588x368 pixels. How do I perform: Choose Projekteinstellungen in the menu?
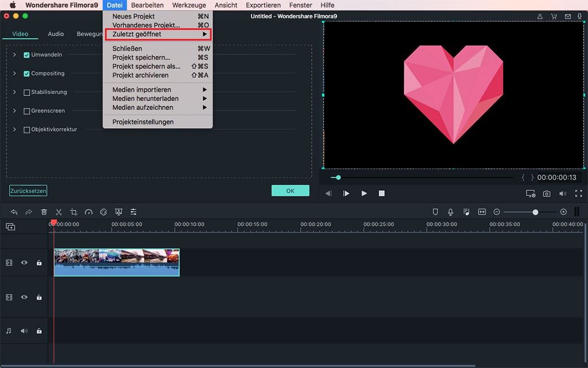158,122
